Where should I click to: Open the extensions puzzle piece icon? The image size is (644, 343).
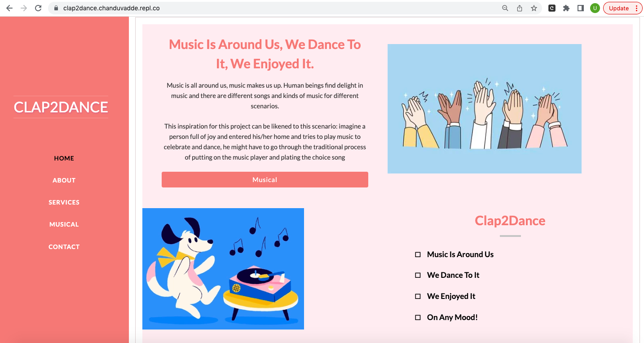coord(566,8)
